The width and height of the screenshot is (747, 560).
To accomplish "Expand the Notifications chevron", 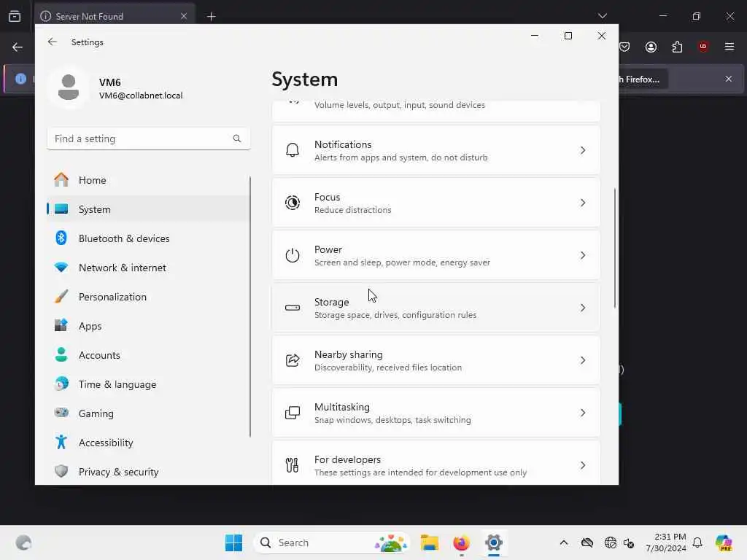I will [x=583, y=150].
